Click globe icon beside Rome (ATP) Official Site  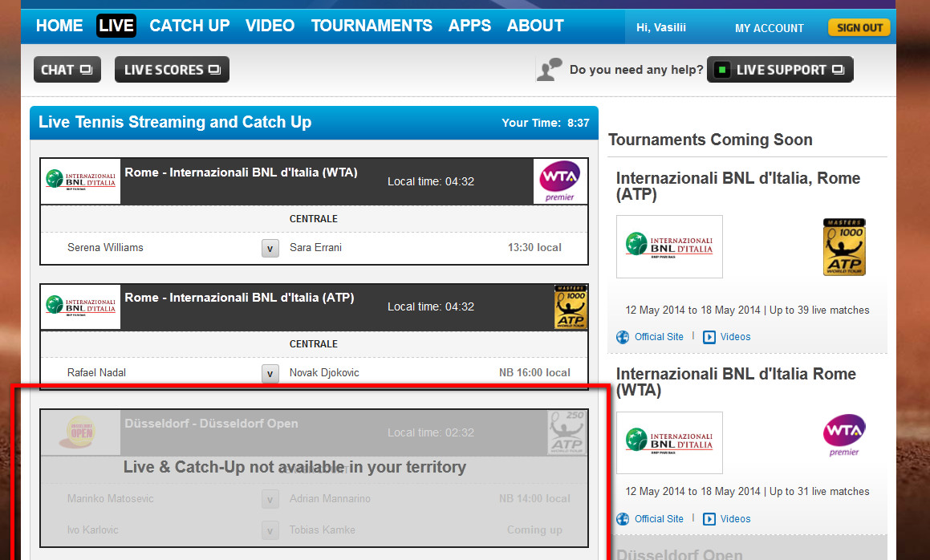(x=623, y=337)
